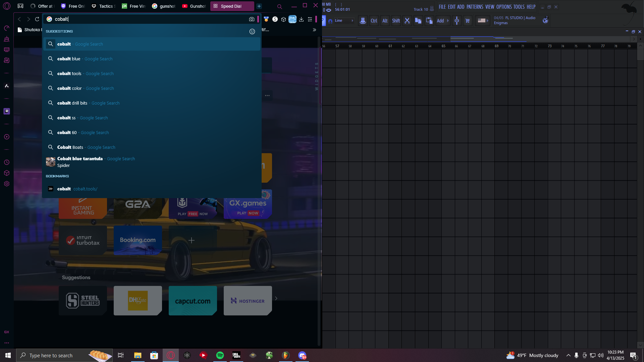This screenshot has height=362, width=644.
Task: Expand the Add button dropdown arrow
Action: (448, 21)
